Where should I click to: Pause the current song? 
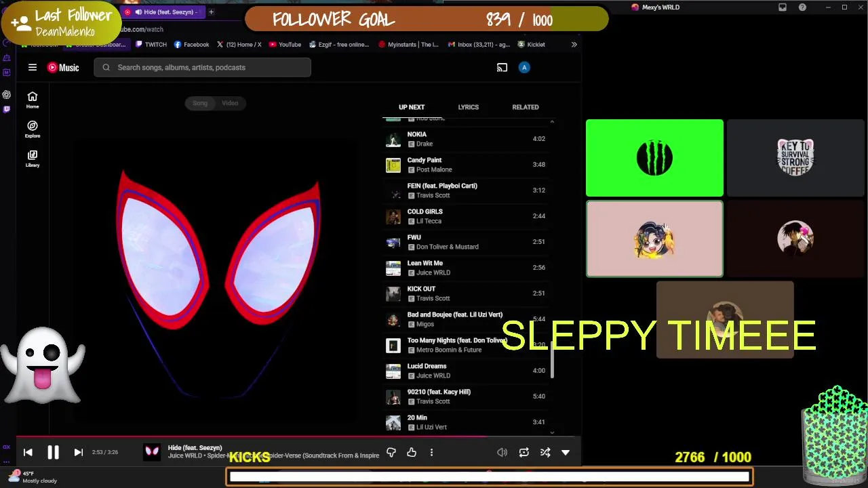tap(53, 452)
